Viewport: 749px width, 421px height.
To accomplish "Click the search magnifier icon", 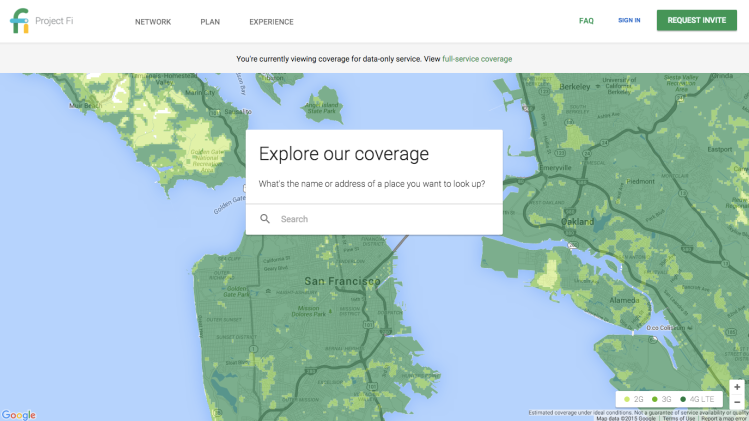I will click(265, 219).
